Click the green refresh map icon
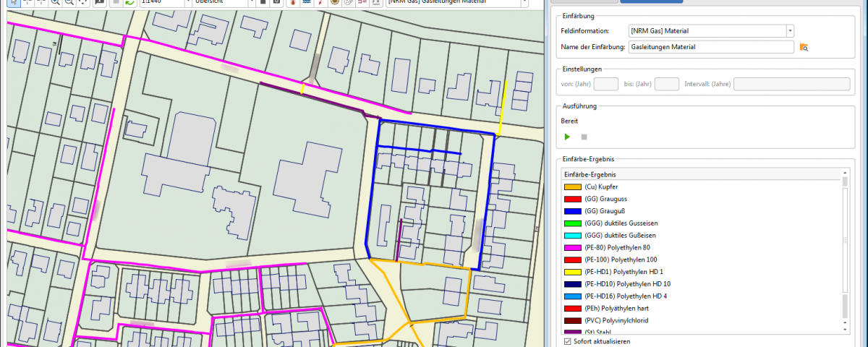 coord(129,2)
